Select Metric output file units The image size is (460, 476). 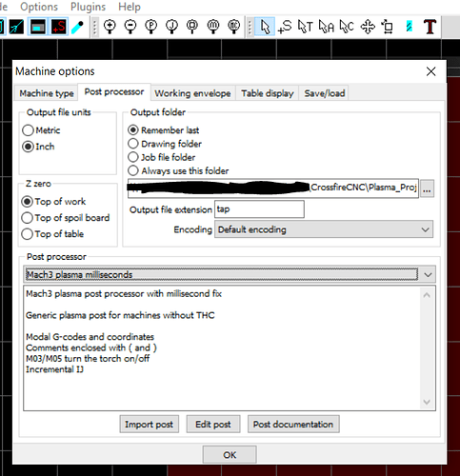[41, 130]
